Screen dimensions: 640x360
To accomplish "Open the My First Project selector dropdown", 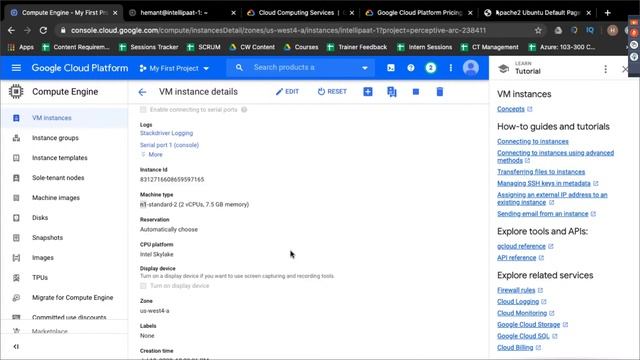I will click(174, 68).
